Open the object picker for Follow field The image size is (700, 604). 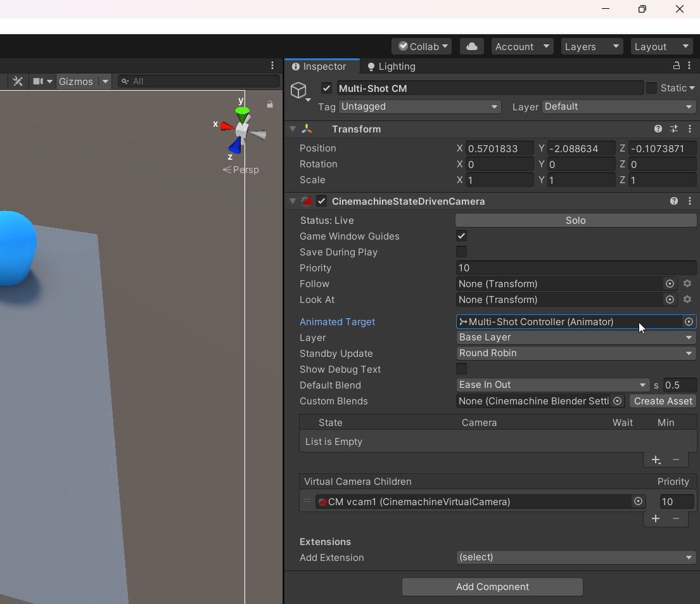click(x=670, y=284)
